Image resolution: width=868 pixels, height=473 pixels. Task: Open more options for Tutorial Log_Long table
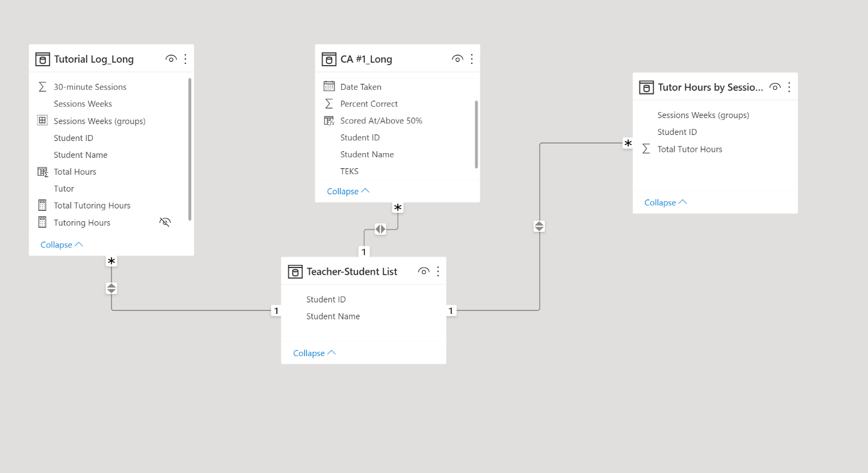tap(186, 59)
